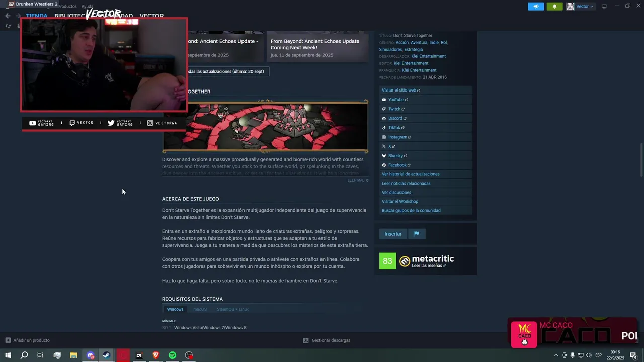
Task: Click the Vector profile avatar picture
Action: point(570,6)
